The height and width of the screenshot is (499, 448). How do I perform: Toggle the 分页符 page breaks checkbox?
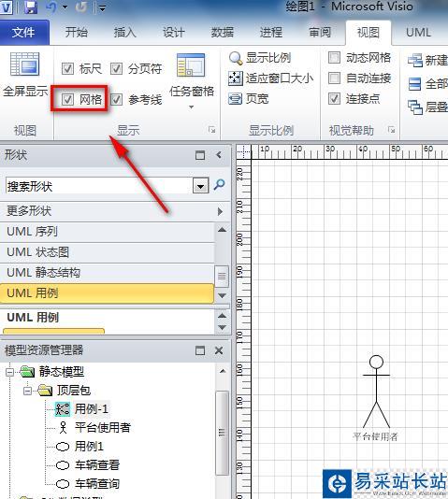tap(116, 68)
